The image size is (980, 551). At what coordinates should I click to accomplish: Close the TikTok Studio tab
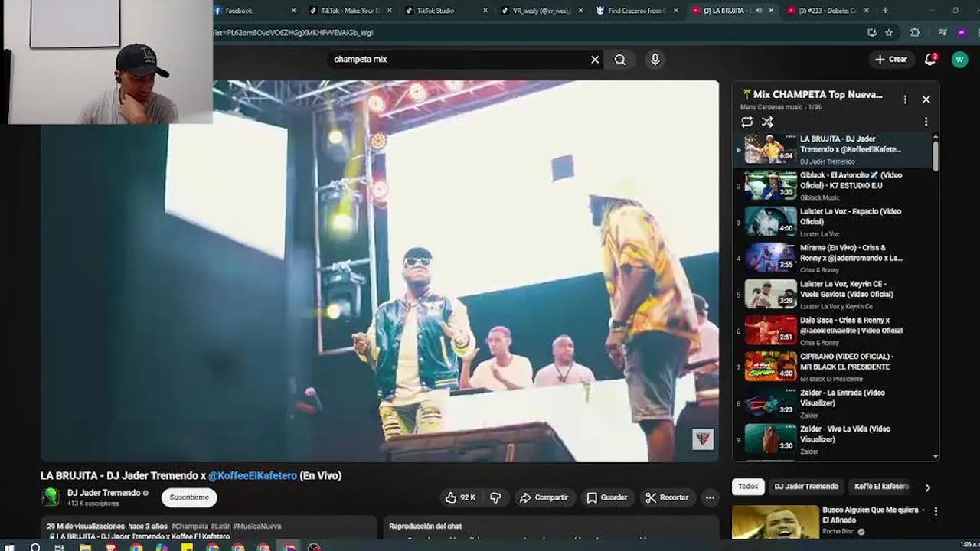click(485, 11)
